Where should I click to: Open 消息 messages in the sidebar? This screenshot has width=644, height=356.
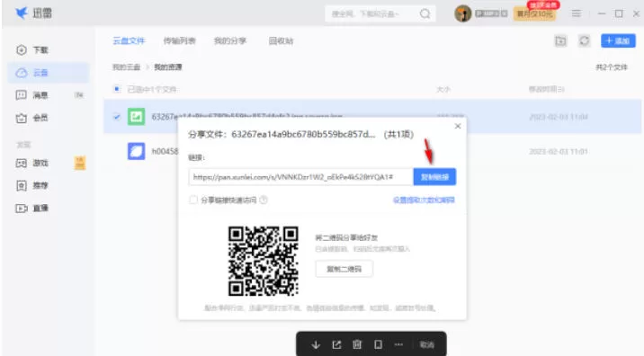[32, 95]
